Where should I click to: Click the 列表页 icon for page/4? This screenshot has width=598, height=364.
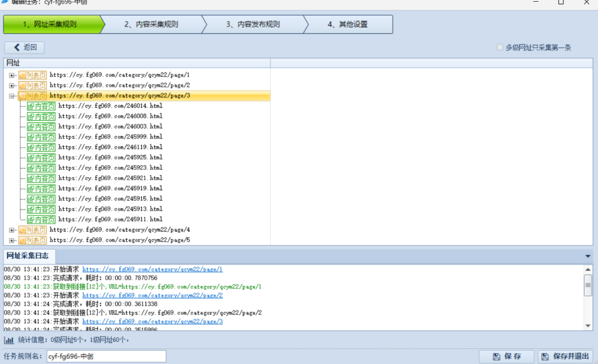point(32,230)
